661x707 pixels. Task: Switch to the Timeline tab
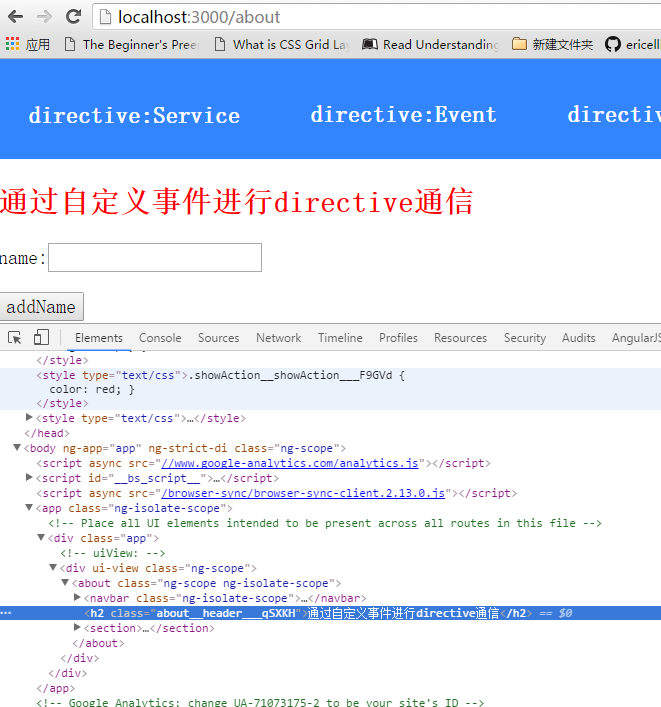(x=340, y=338)
